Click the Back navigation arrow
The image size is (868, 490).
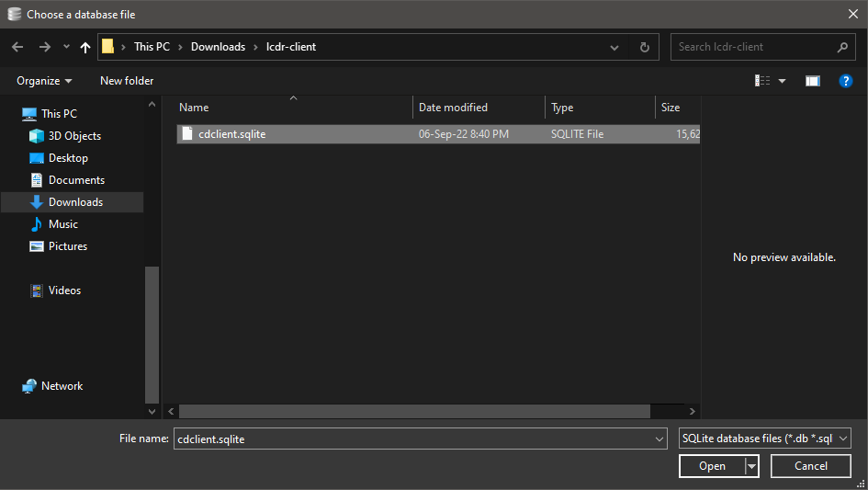coord(17,47)
